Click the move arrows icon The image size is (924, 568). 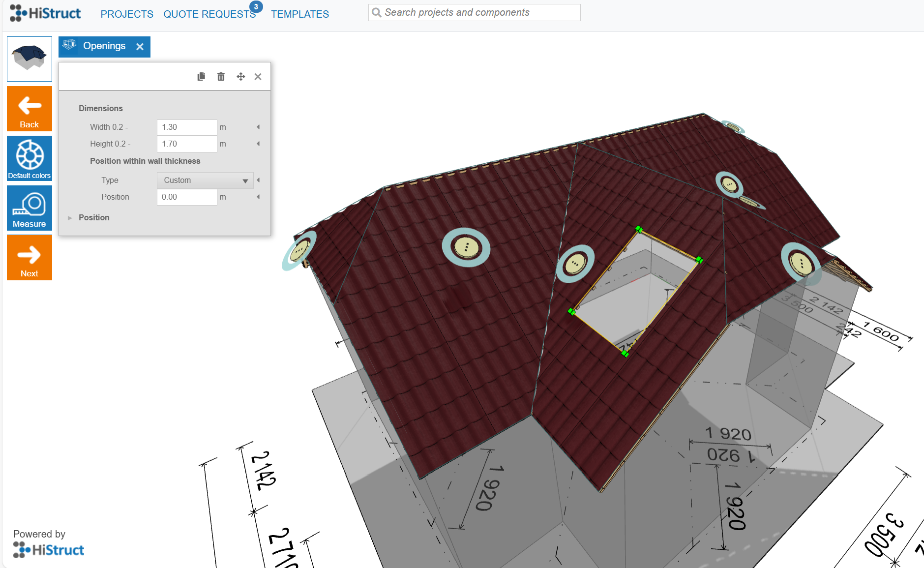(x=240, y=77)
